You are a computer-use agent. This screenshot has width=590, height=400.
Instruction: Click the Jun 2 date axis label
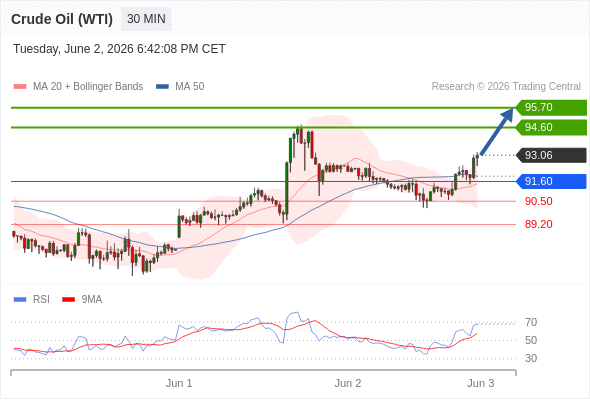[x=348, y=383]
